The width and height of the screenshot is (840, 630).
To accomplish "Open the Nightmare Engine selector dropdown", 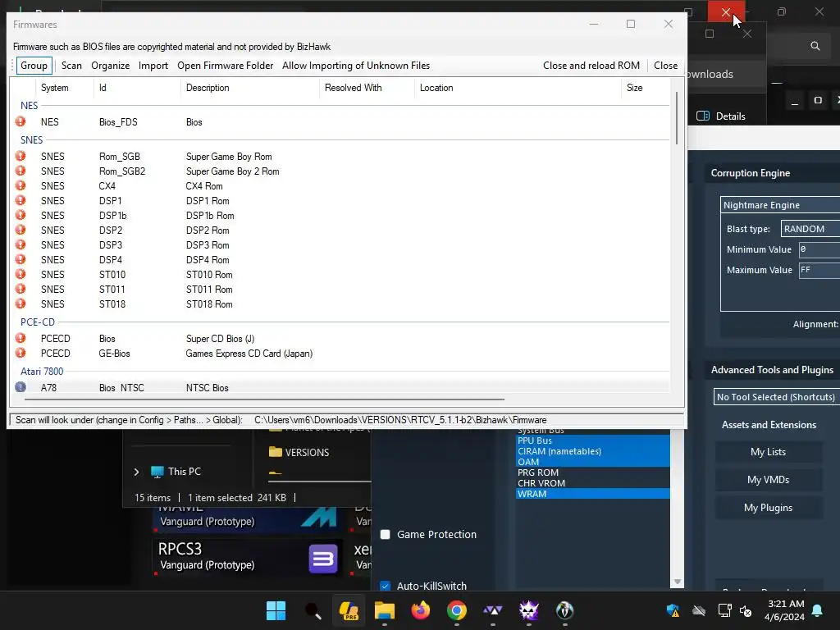I will (x=780, y=204).
